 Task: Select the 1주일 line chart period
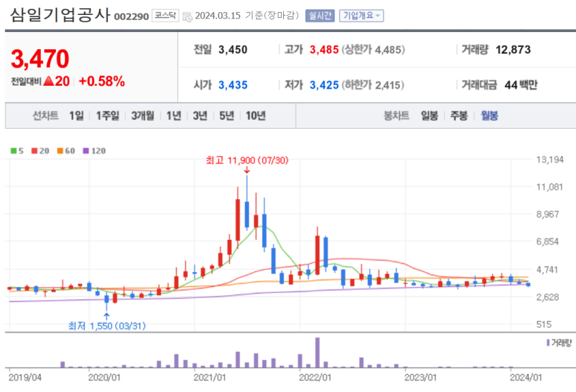107,116
